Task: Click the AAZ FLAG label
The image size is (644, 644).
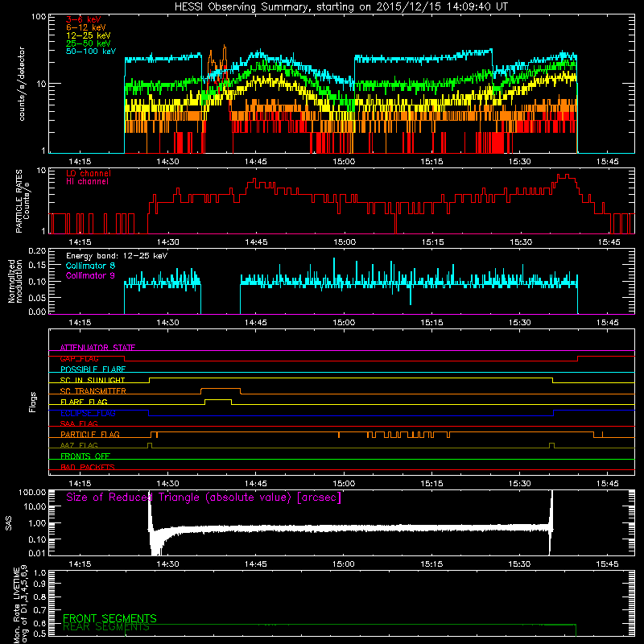Action: (x=79, y=445)
